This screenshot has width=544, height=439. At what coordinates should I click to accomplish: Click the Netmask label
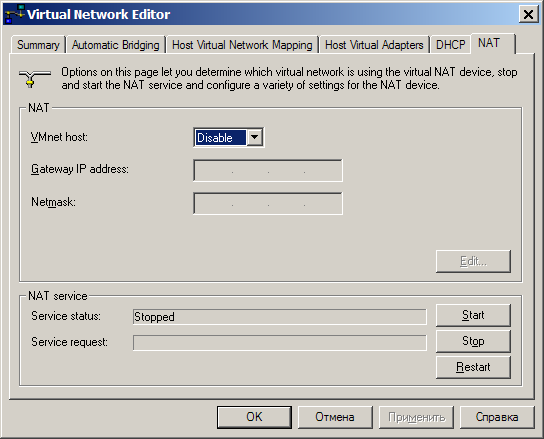tap(53, 202)
